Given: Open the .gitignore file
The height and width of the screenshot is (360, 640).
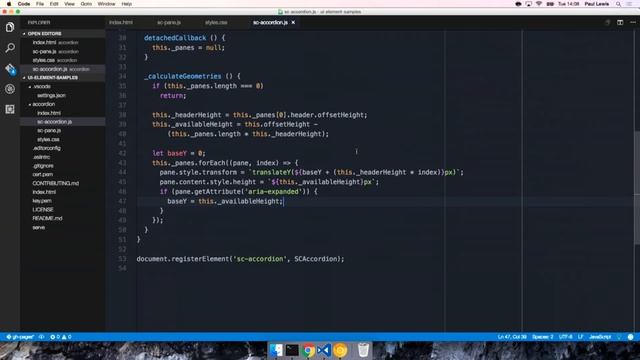Looking at the screenshot, I should (x=63, y=166).
